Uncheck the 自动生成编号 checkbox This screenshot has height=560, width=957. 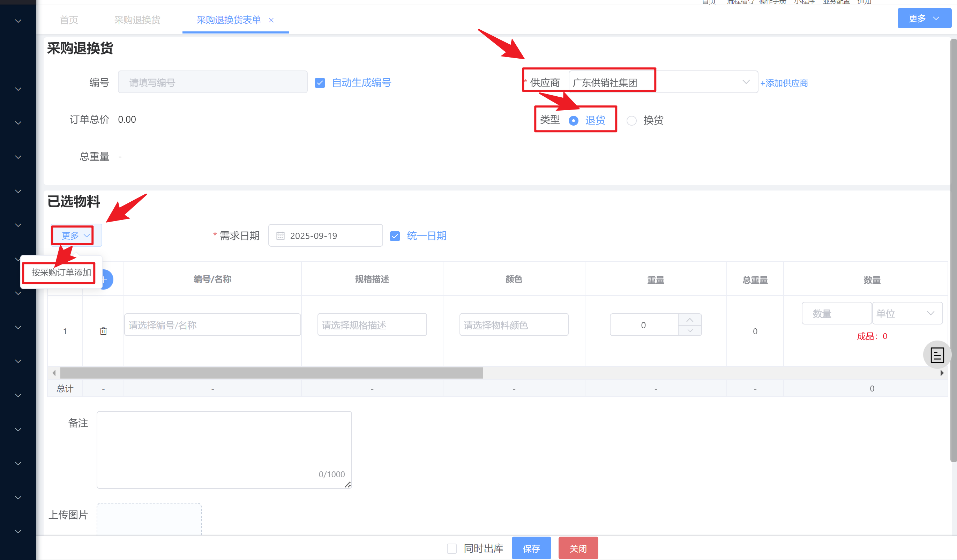320,83
